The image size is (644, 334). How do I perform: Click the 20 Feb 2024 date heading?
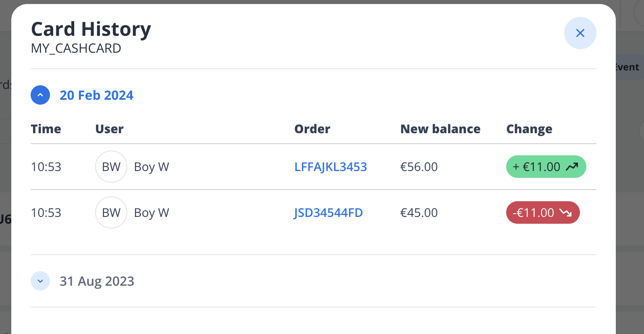point(96,95)
